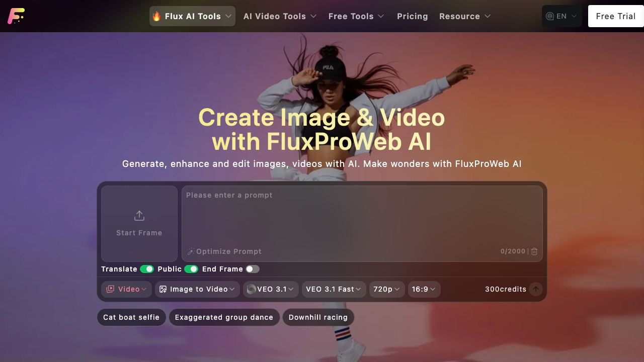
Task: Open the 720p resolution dropdown
Action: pos(386,289)
